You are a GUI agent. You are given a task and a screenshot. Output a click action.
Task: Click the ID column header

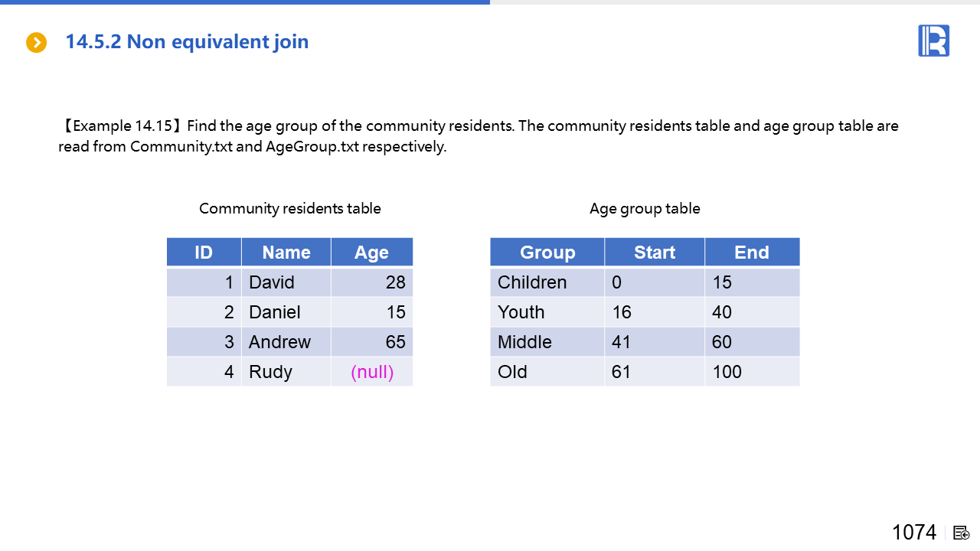[204, 253]
